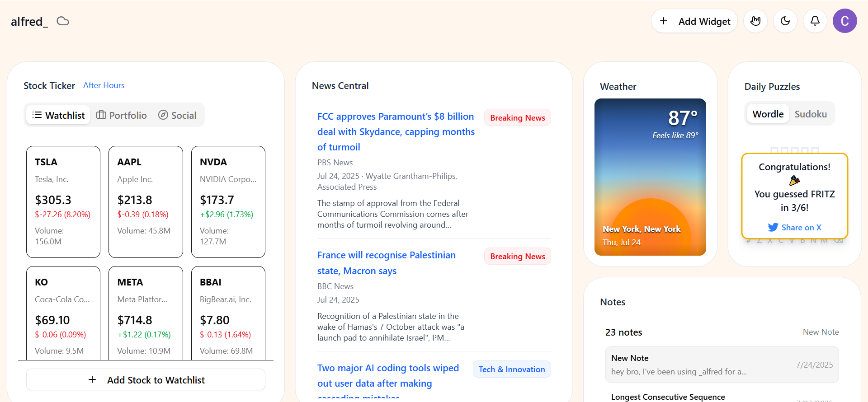Screen dimensions: 868x402
Task: Open the note starting 'hey bro'
Action: tap(722, 365)
